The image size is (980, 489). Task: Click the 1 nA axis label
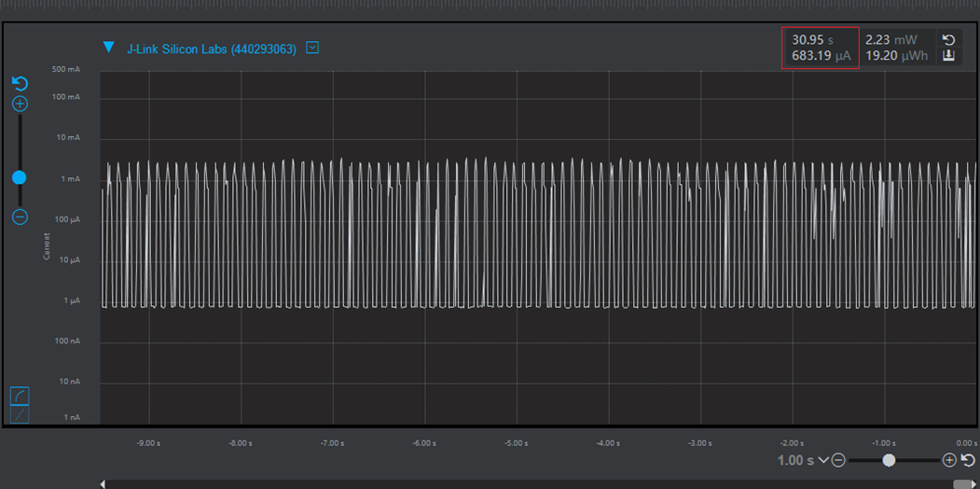(x=71, y=418)
